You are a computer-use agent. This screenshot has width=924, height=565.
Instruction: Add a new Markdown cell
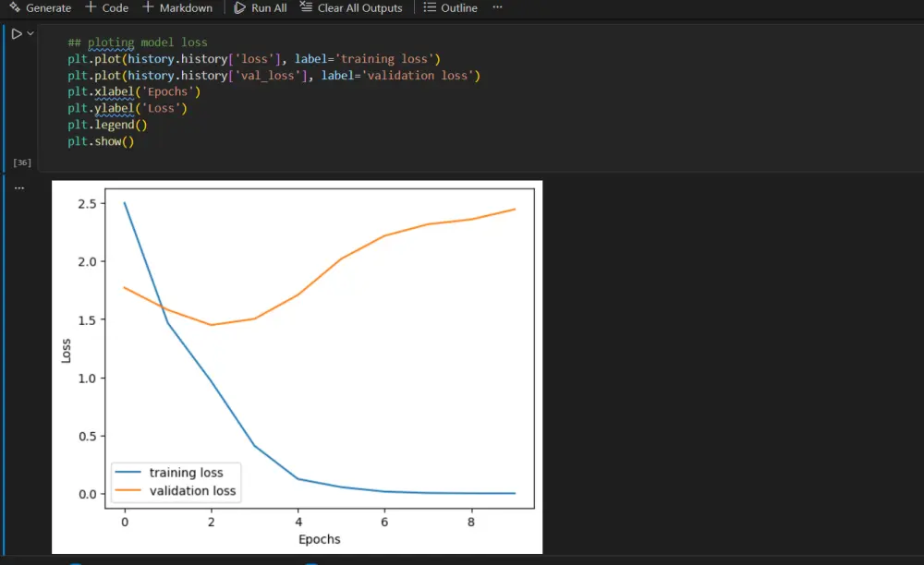(x=177, y=7)
